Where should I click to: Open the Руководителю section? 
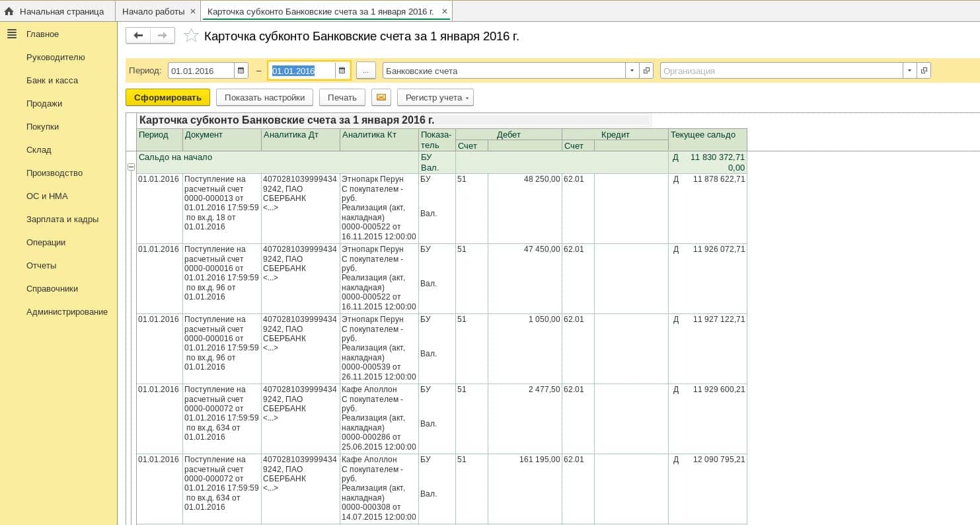pyautogui.click(x=56, y=57)
